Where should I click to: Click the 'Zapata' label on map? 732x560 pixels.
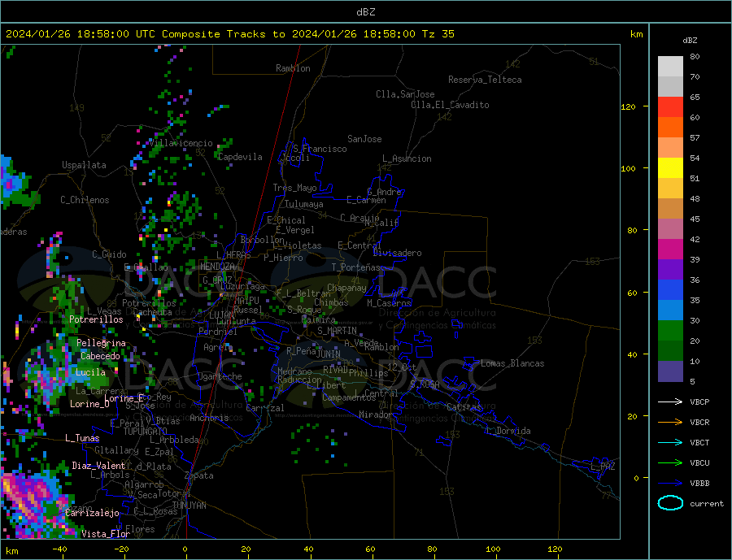(199, 475)
